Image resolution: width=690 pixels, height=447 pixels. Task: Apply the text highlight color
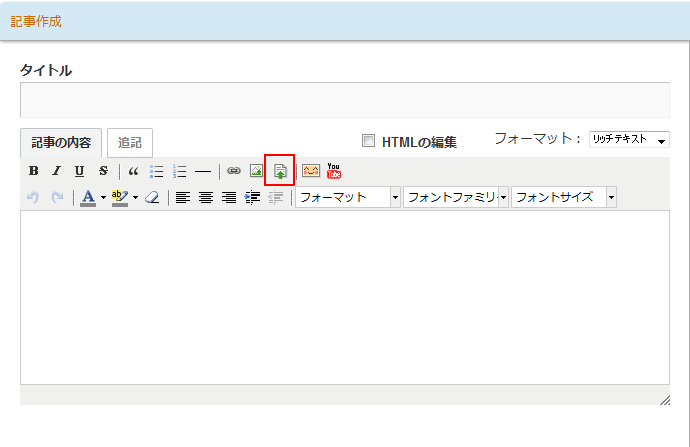[120, 198]
